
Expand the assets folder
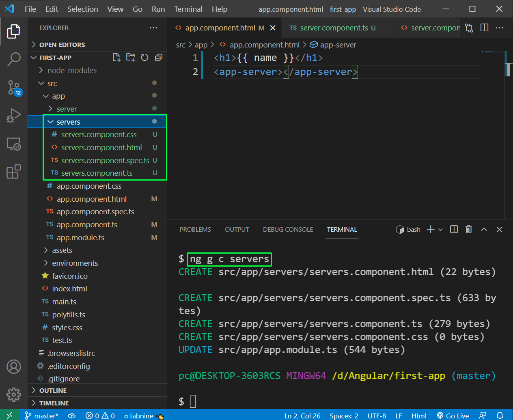pyautogui.click(x=97, y=250)
